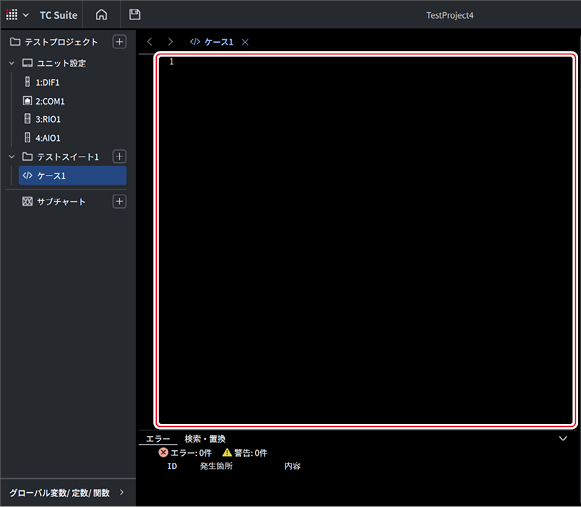
Task: Close the ケース1 editor tab
Action: point(245,42)
